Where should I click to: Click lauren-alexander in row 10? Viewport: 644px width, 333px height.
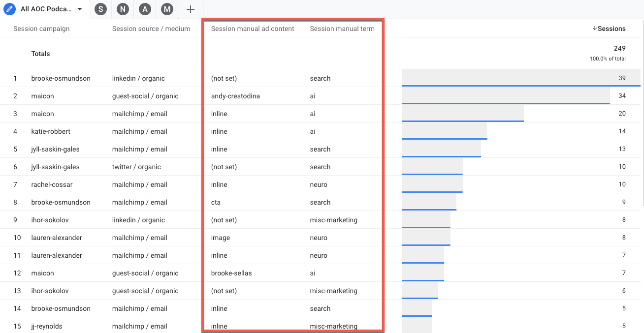57,238
